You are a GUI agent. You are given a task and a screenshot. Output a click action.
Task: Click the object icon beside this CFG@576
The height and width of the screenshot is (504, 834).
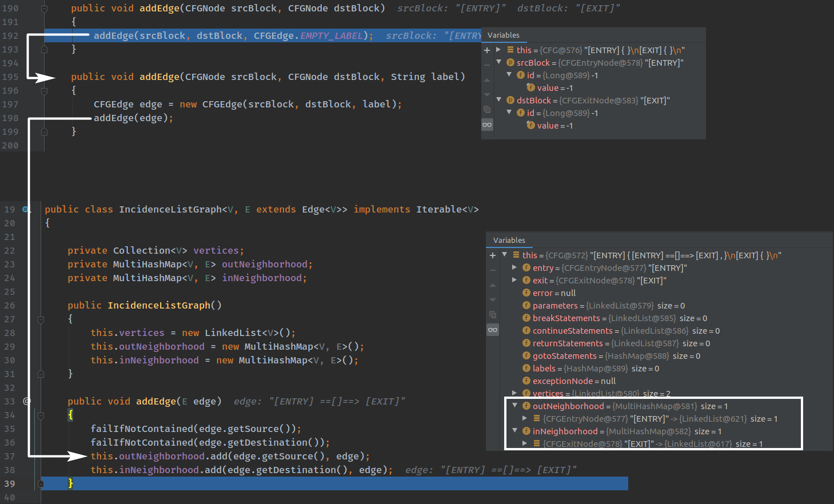tap(510, 50)
